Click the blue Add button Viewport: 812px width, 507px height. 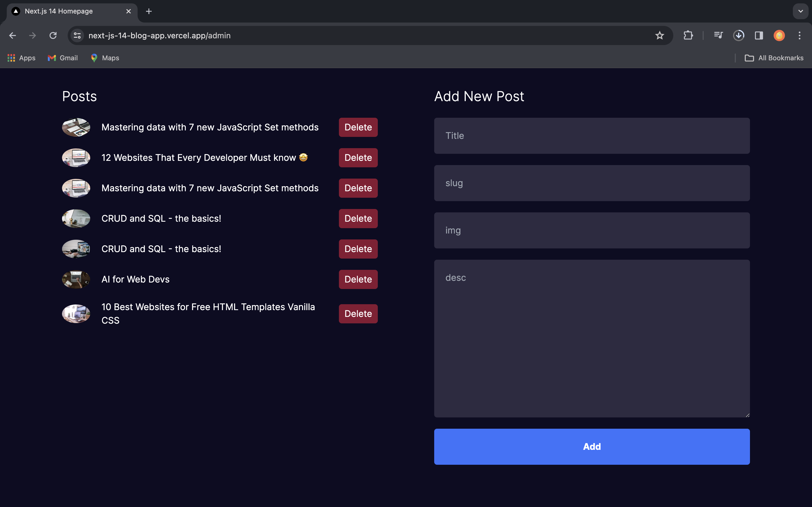tap(592, 446)
